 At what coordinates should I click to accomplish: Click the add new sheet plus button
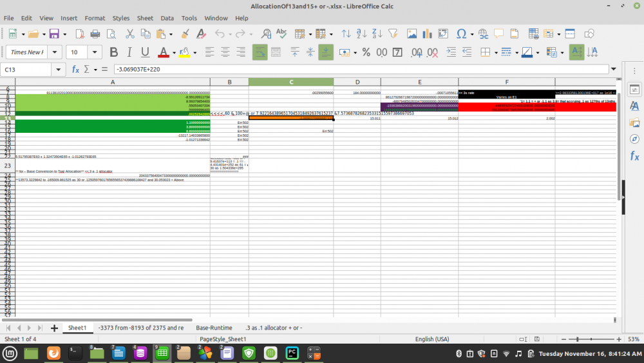point(54,328)
